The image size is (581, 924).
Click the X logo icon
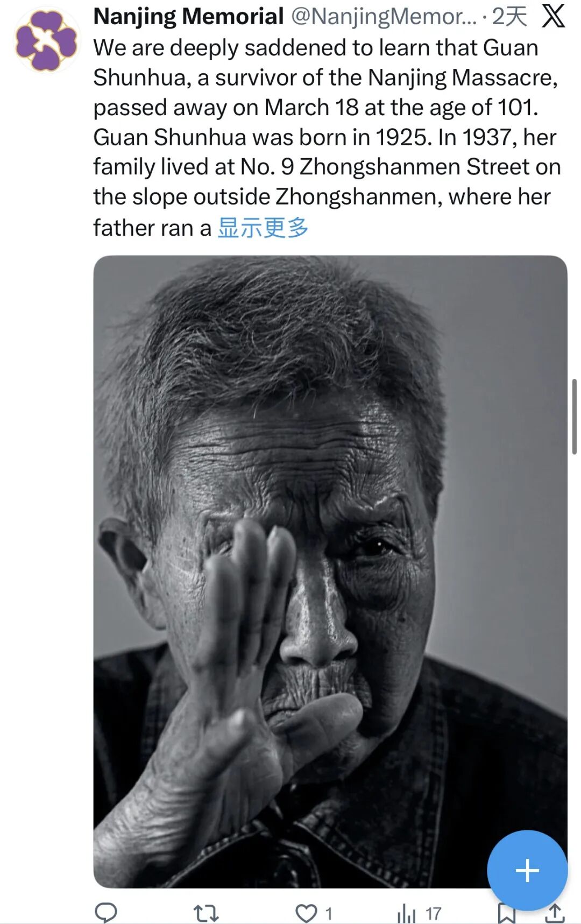(x=554, y=16)
